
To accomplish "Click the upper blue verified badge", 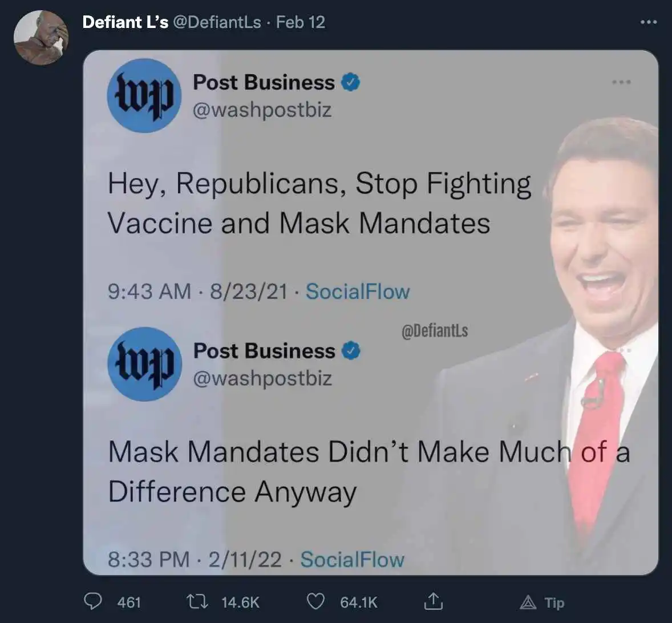I will tap(350, 83).
